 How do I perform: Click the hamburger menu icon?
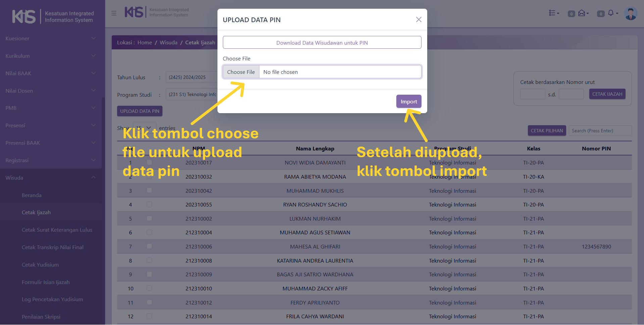(114, 13)
